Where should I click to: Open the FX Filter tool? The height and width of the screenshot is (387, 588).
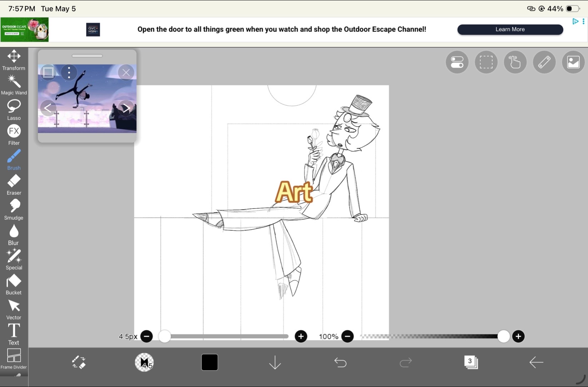[14, 135]
